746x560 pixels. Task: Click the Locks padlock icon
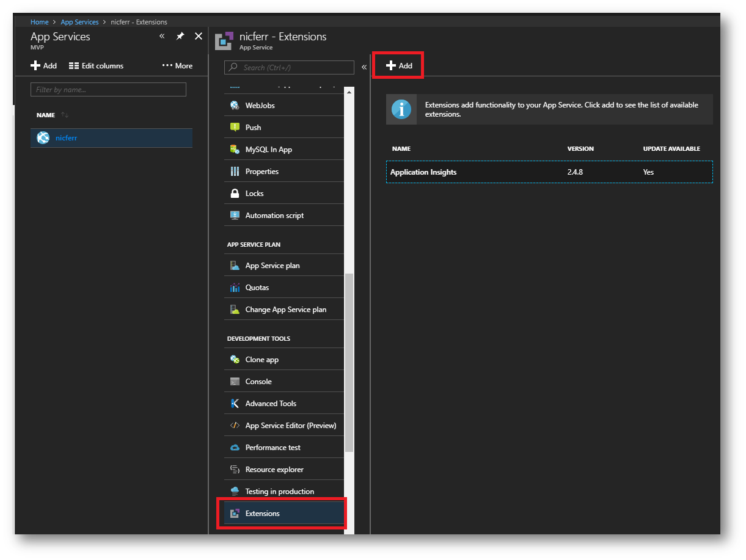(235, 194)
